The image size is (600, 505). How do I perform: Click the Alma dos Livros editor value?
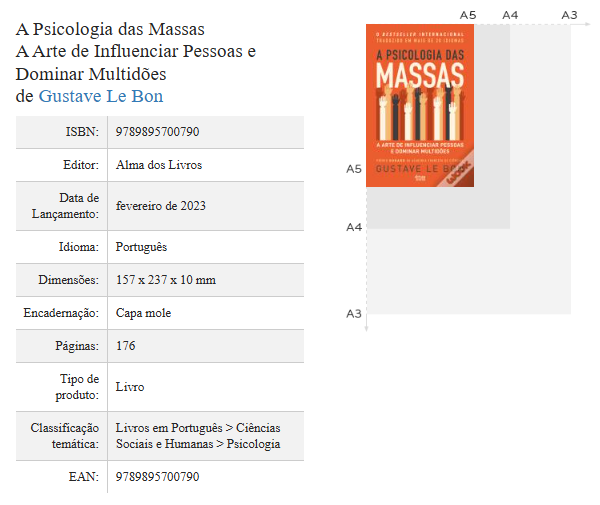click(159, 165)
